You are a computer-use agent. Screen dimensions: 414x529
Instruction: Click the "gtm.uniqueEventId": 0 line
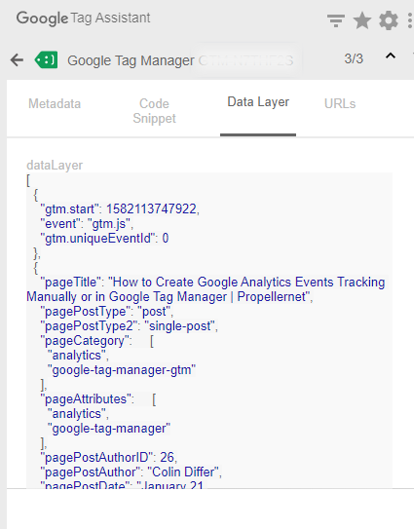pyautogui.click(x=105, y=239)
